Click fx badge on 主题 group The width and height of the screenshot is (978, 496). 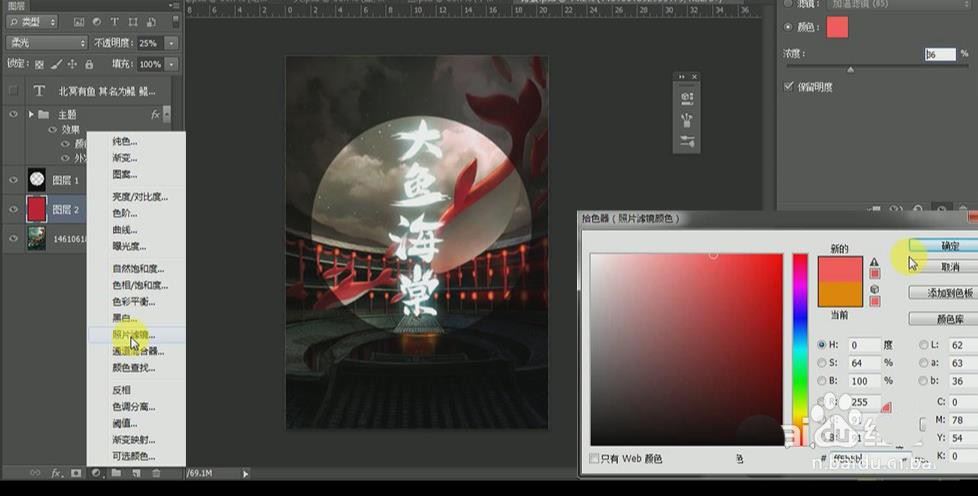pos(155,114)
